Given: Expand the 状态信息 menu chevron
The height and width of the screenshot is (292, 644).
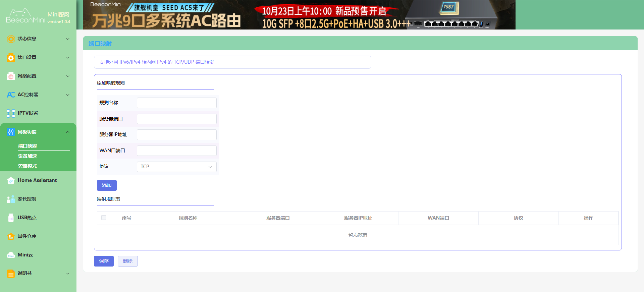Looking at the screenshot, I should pos(68,39).
